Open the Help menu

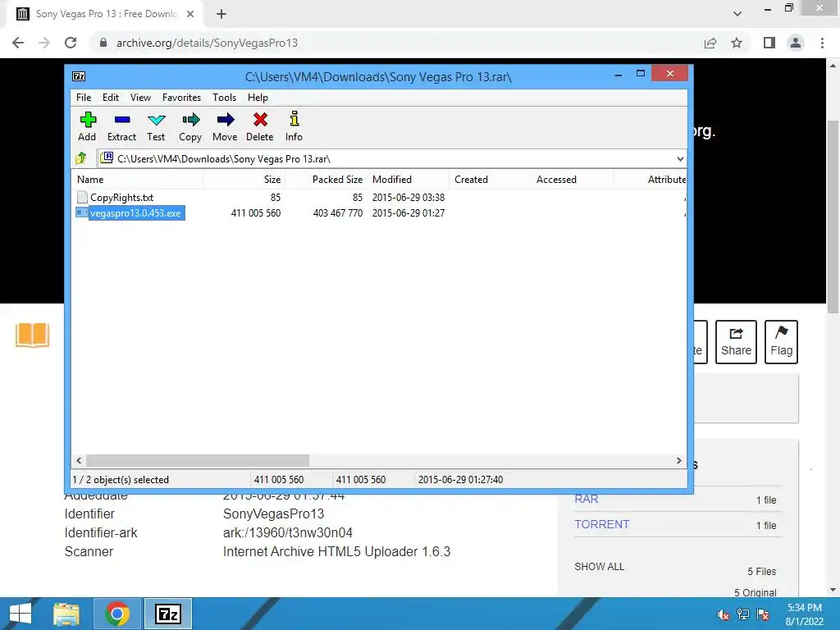[258, 98]
